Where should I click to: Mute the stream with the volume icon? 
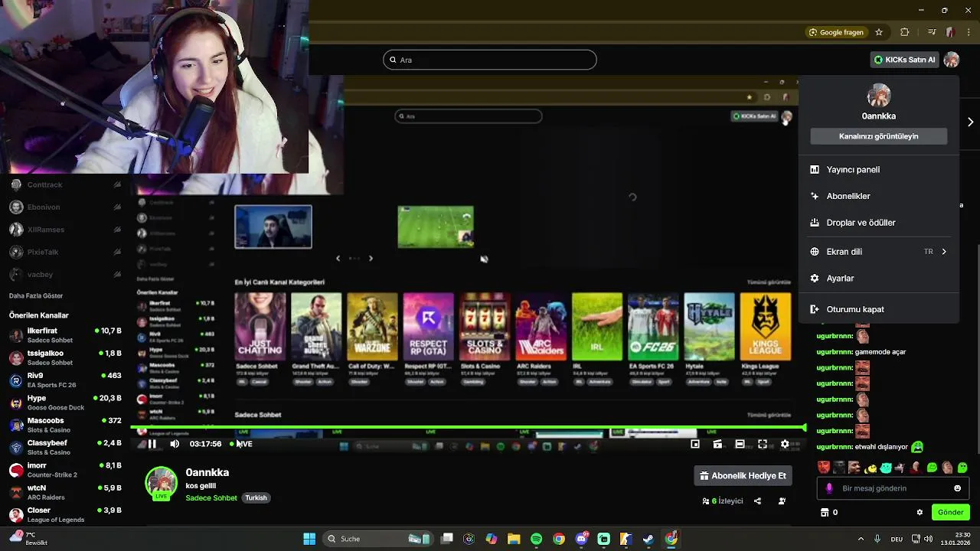[x=175, y=444]
